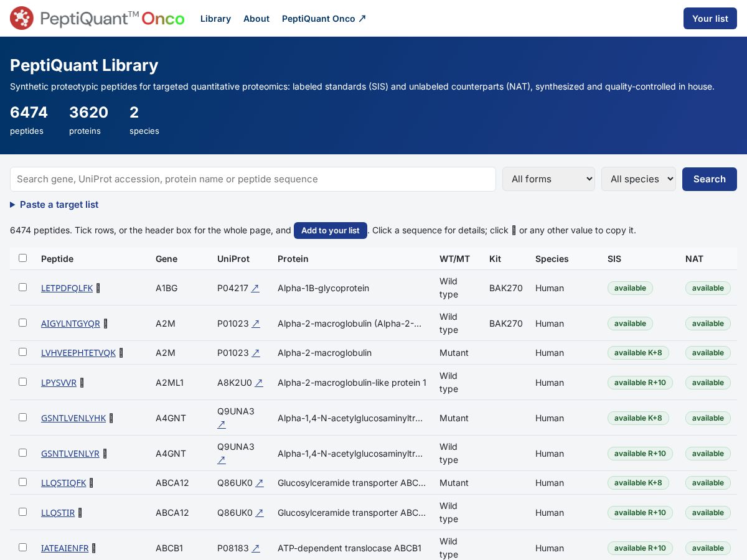Tick the LETPDFQLFK row checkbox
The width and height of the screenshot is (747, 560).
pos(23,287)
